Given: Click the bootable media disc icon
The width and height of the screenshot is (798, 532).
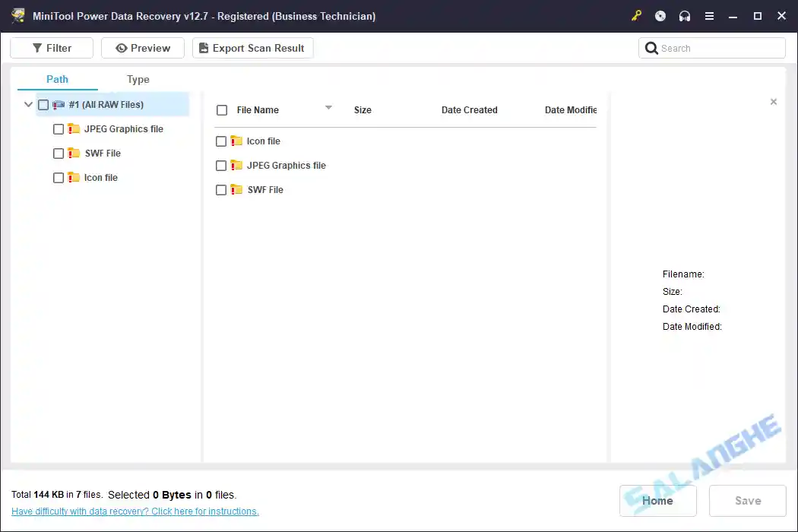Looking at the screenshot, I should tap(660, 15).
